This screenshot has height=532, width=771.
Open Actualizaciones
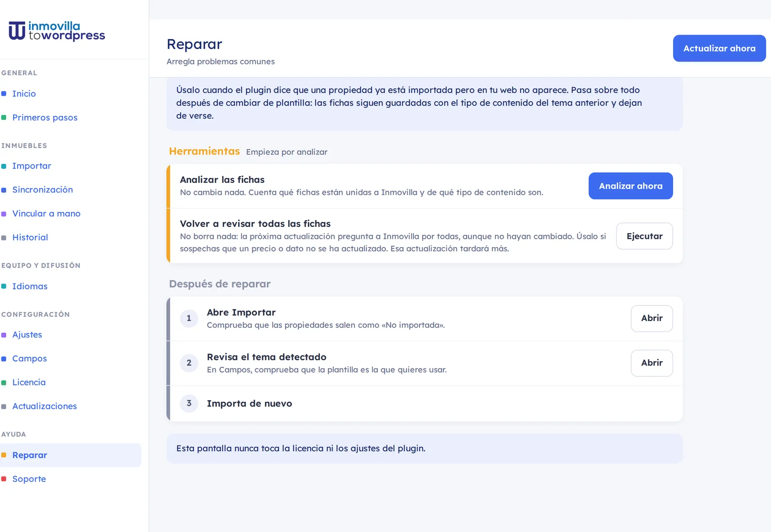pyautogui.click(x=44, y=406)
